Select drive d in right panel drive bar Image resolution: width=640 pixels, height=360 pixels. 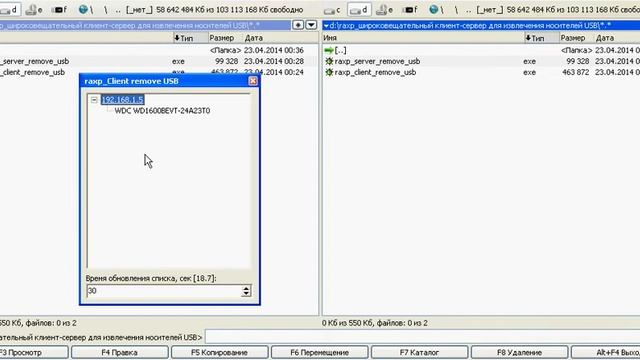(359, 9)
